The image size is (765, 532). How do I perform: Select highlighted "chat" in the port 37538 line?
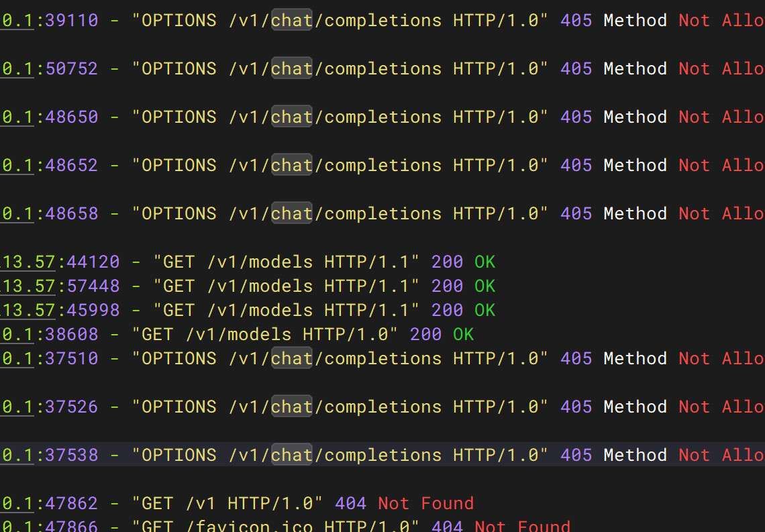[291, 456]
